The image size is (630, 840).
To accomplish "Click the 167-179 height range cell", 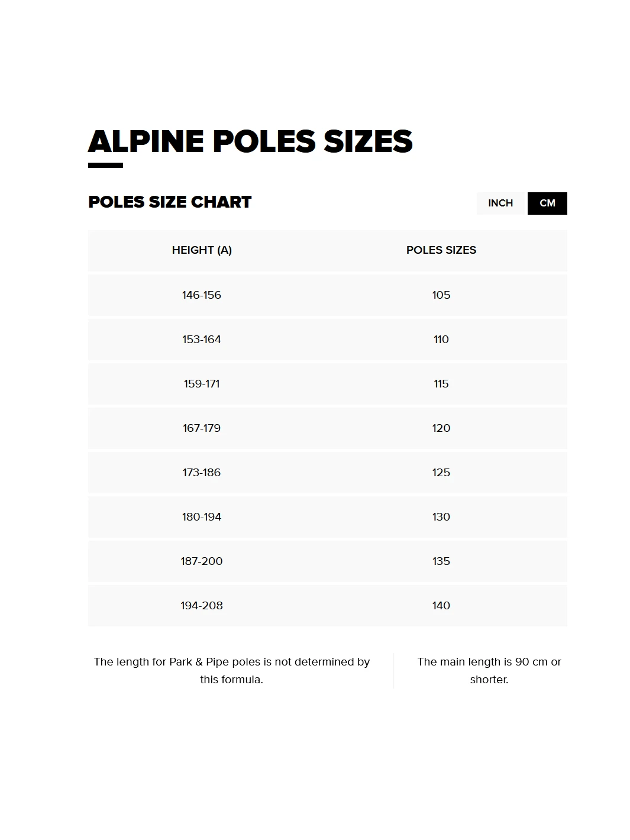I will coord(202,428).
